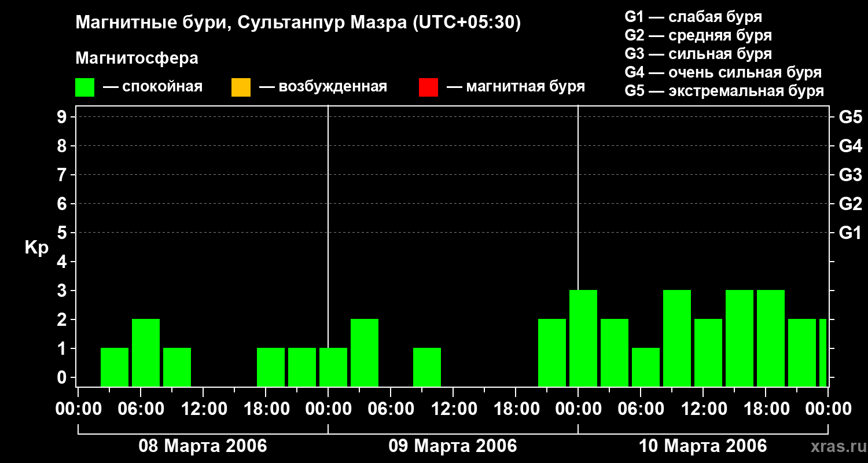
Task: Click the 18:00 time label of 09 Марта
Action: tap(516, 409)
